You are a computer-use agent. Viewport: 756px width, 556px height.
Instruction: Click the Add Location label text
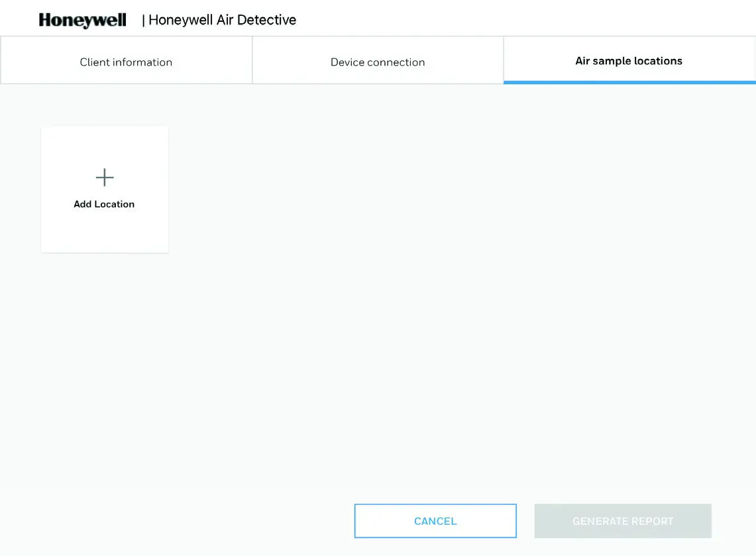104,204
